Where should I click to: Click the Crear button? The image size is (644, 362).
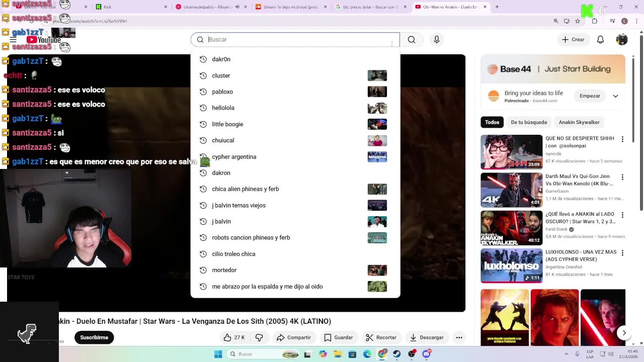point(573,40)
